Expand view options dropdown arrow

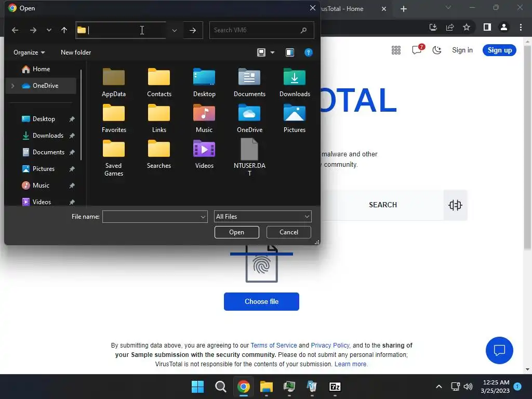[x=272, y=52]
